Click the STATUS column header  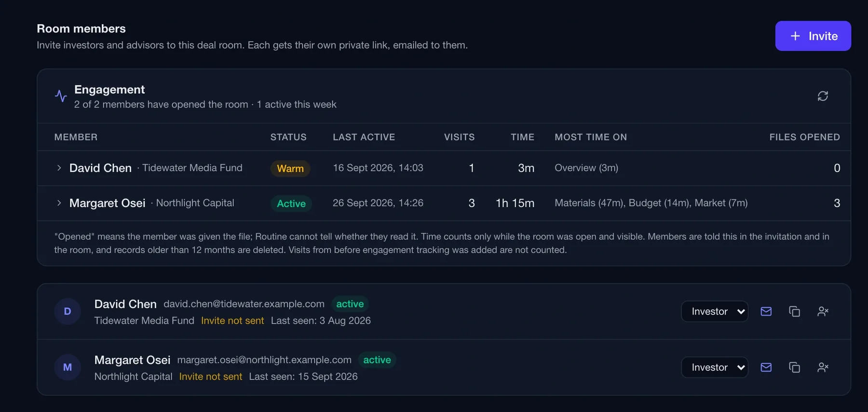pyautogui.click(x=288, y=137)
